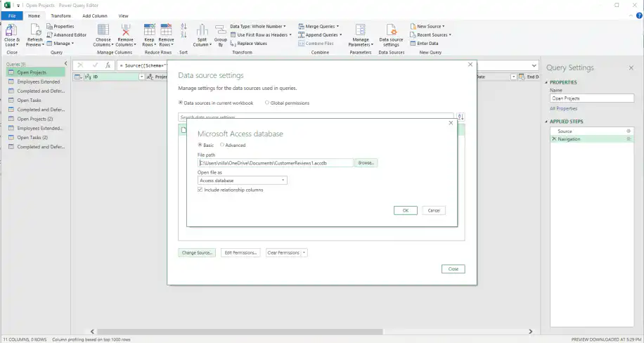The height and width of the screenshot is (343, 644).
Task: Click in the File path field
Action: click(x=275, y=163)
